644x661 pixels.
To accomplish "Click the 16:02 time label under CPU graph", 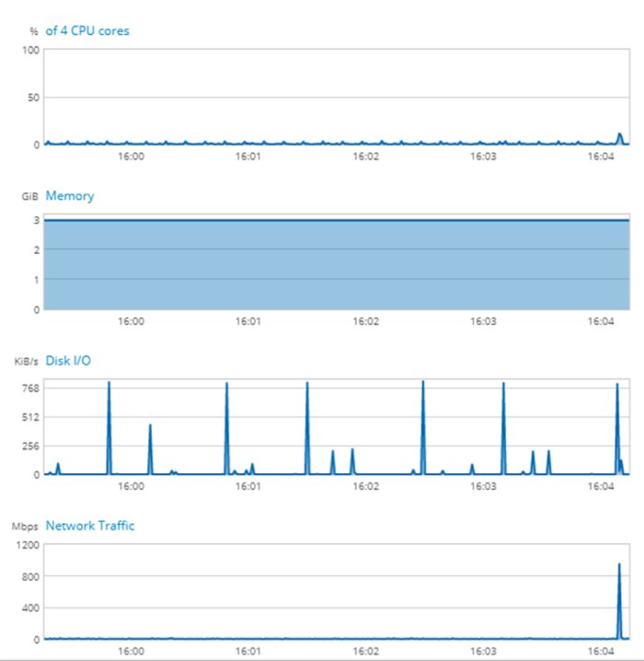I will click(366, 157).
